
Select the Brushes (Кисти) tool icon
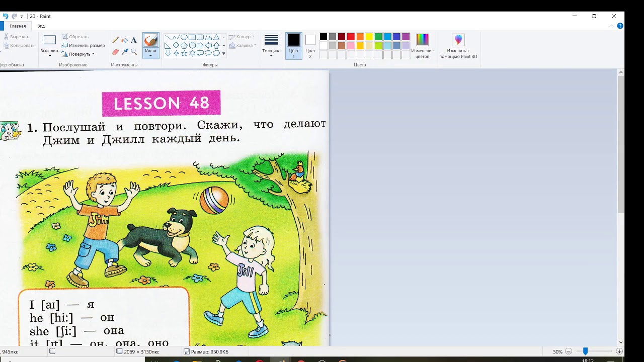coord(150,41)
